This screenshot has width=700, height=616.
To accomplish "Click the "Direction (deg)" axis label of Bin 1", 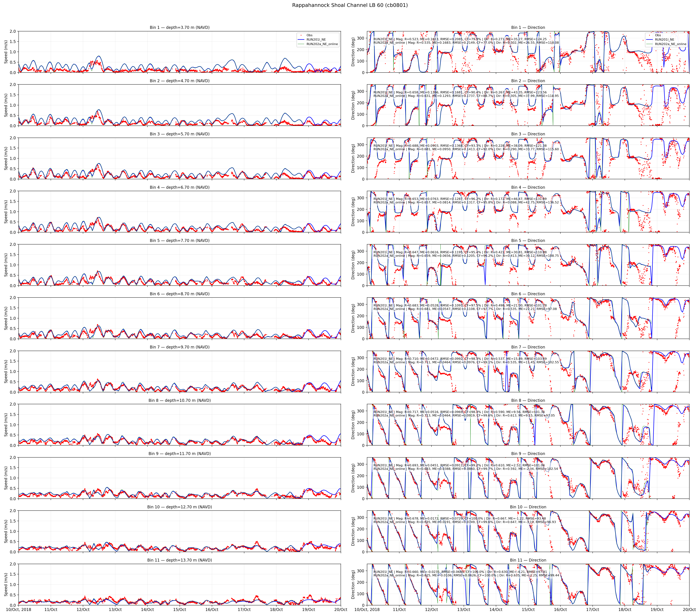I will coord(353,52).
